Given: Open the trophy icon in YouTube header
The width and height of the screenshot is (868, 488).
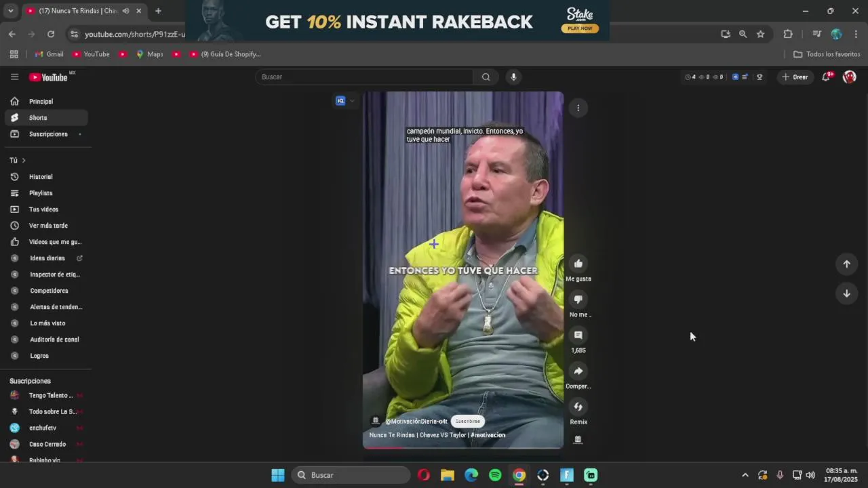Looking at the screenshot, I should [759, 77].
